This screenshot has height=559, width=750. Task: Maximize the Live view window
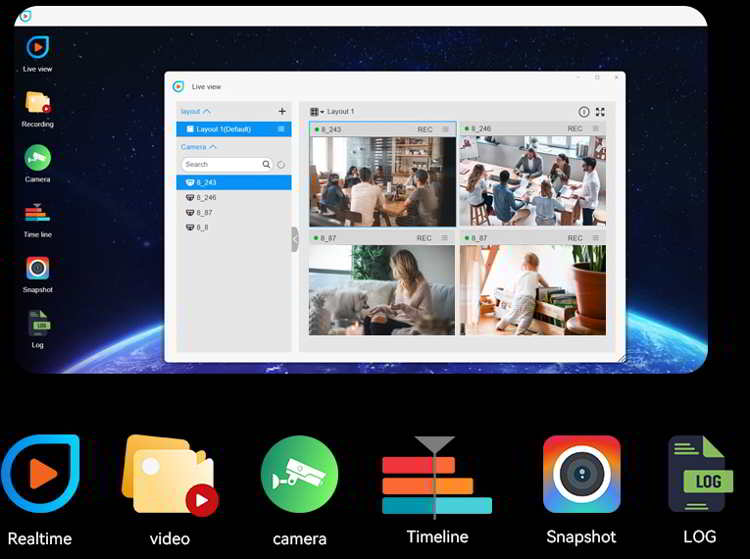pos(597,77)
